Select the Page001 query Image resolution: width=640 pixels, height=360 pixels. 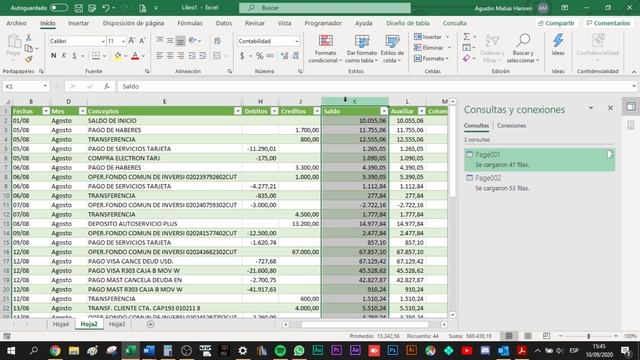539,160
